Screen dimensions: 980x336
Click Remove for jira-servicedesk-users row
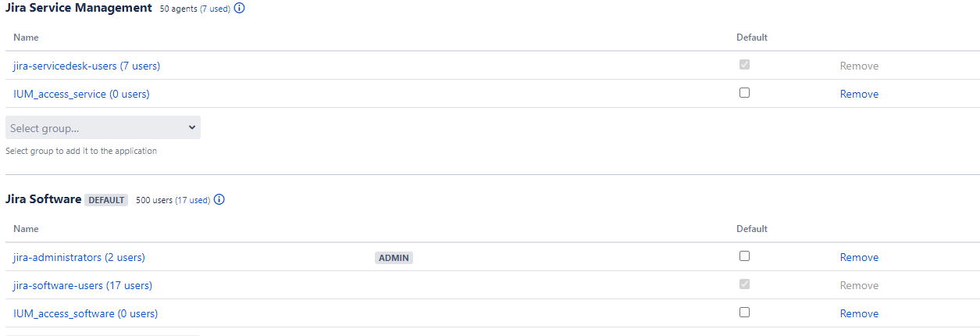(x=859, y=66)
